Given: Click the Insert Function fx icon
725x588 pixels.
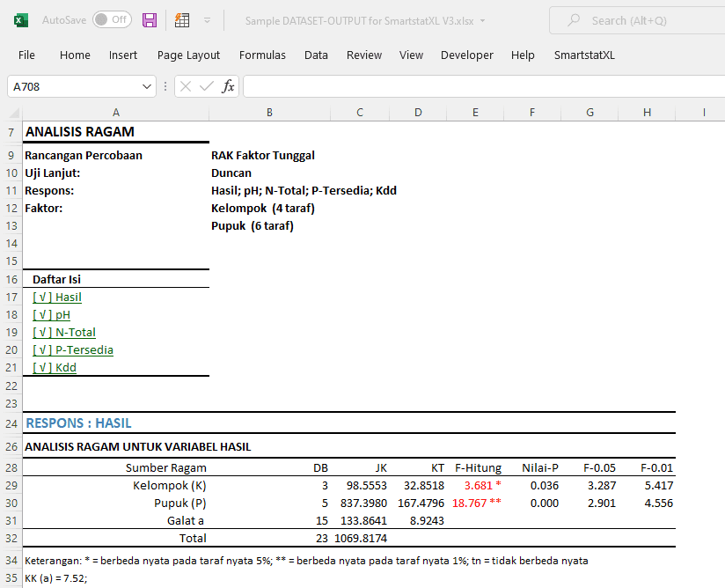Looking at the screenshot, I should [228, 86].
